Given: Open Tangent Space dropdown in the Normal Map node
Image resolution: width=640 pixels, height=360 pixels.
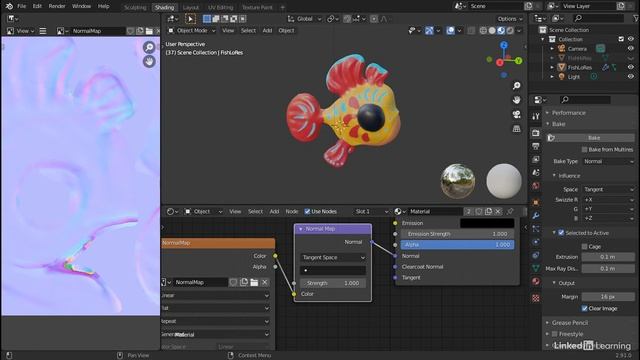Looking at the screenshot, I should coord(333,258).
